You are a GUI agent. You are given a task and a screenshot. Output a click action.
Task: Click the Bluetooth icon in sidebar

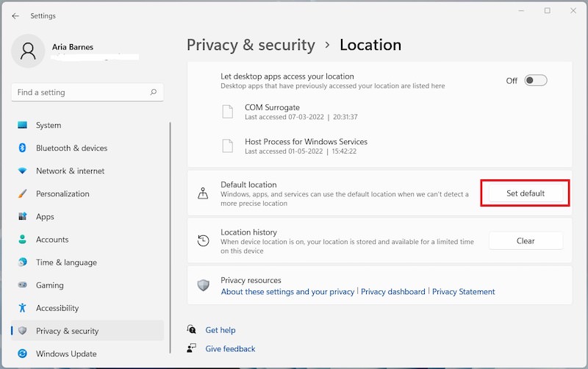(x=22, y=148)
